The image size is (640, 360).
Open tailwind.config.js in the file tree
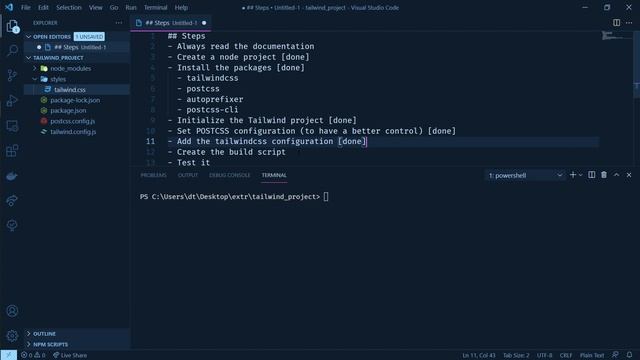(x=77, y=132)
